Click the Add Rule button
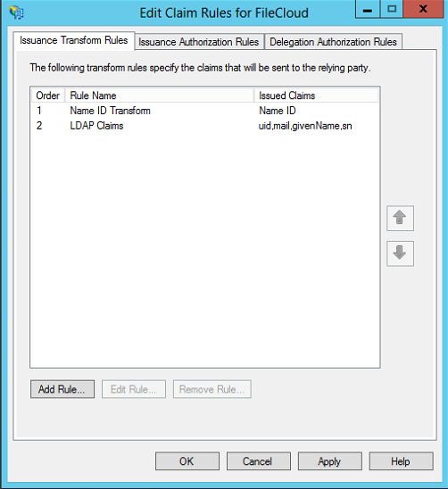Screen dimensions: 448x489 [x=62, y=389]
